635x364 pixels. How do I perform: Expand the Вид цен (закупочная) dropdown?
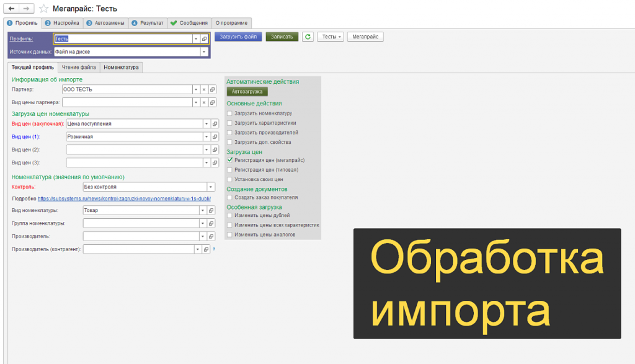(x=206, y=123)
